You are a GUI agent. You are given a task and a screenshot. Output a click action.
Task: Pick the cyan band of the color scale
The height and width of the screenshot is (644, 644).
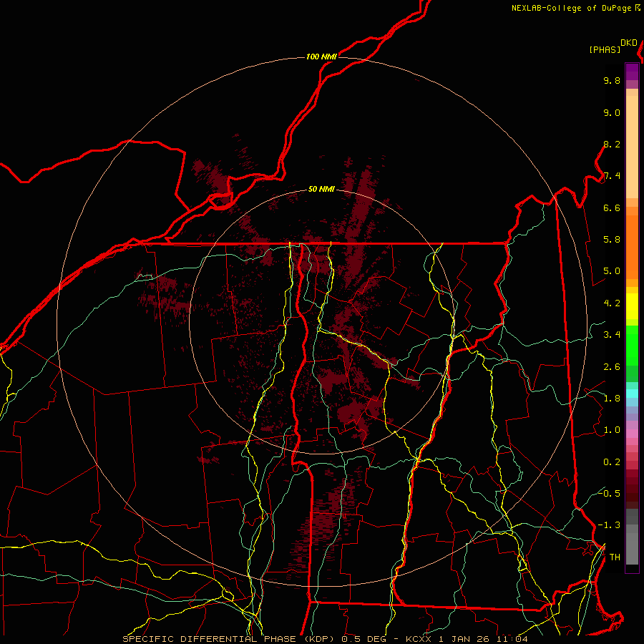[x=632, y=394]
